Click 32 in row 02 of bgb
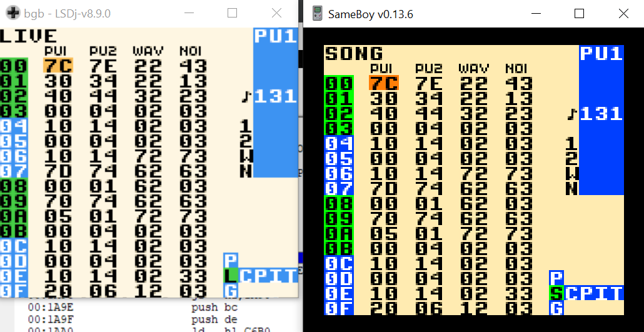This screenshot has height=332, width=644. tap(148, 96)
